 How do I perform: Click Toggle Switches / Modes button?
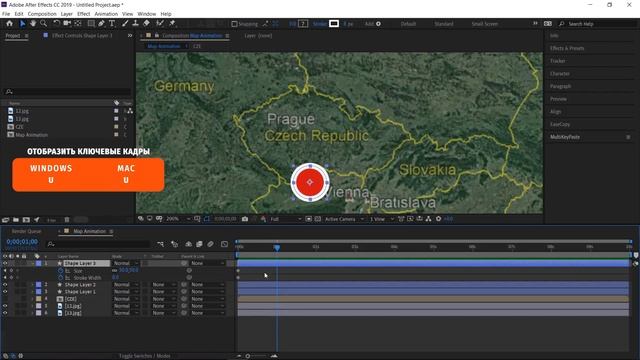(144, 356)
